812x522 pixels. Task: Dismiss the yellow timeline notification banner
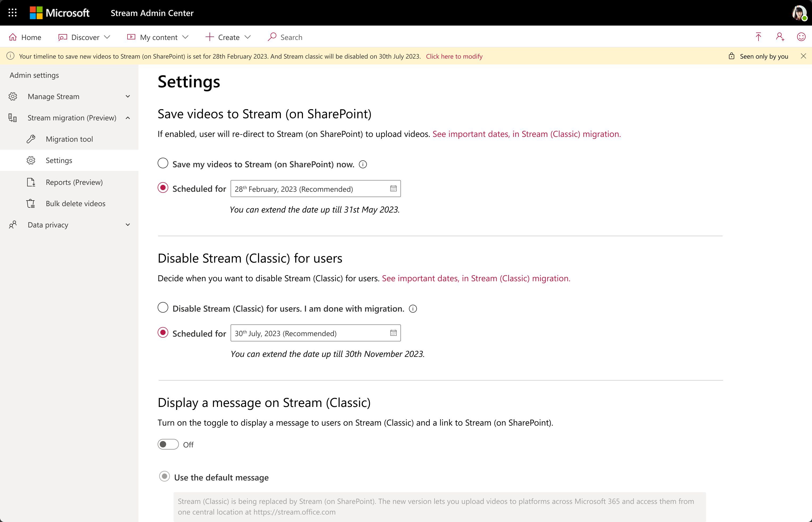pos(803,56)
